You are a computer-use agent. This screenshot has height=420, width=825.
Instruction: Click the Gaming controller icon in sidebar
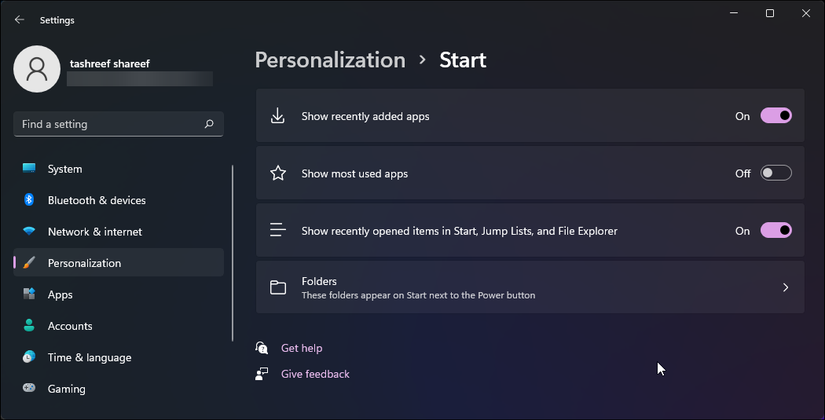29,389
